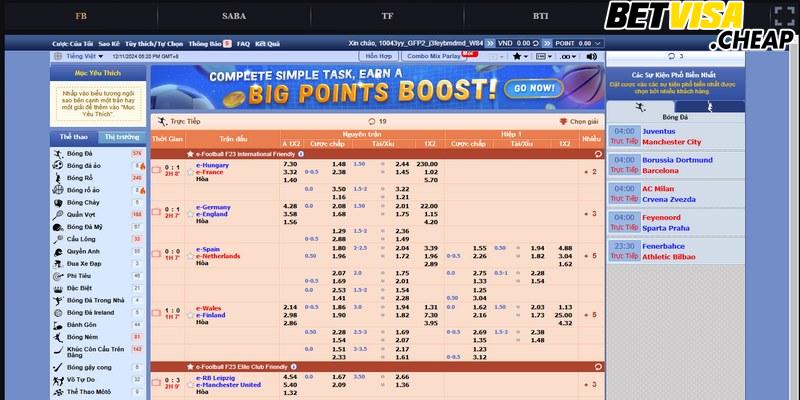
Task: Open live stream icon for e-Hungary match
Action: tap(156, 170)
